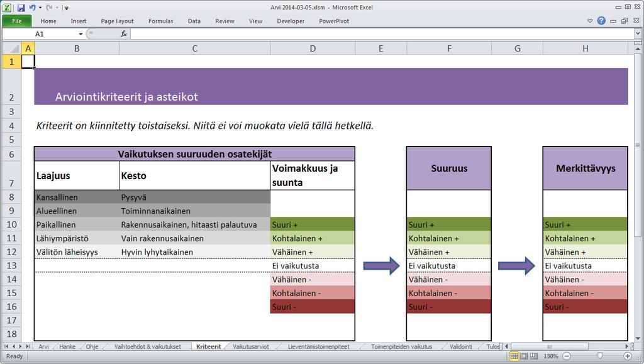Screen dimensions: 644x364
Task: Open the File tab
Action: click(x=17, y=21)
